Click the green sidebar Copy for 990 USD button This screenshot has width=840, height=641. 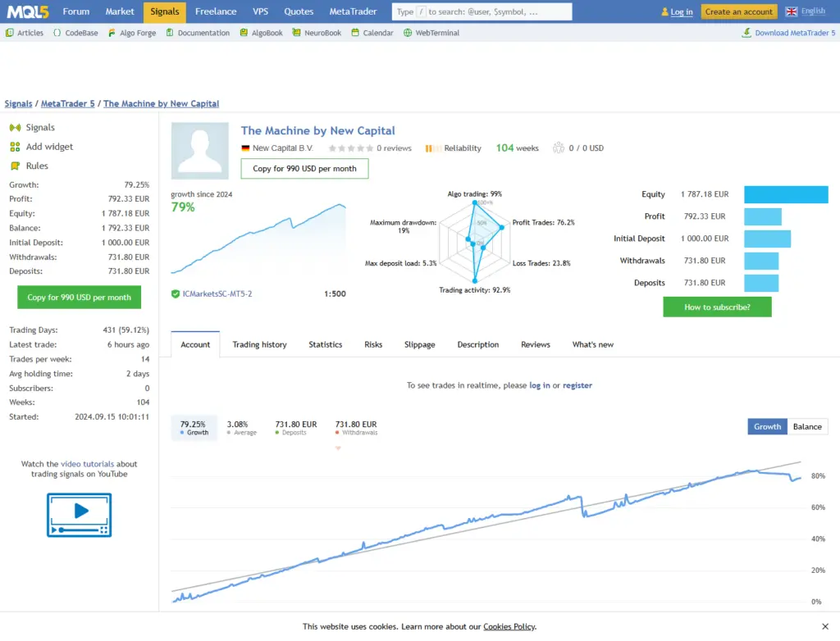pos(80,298)
